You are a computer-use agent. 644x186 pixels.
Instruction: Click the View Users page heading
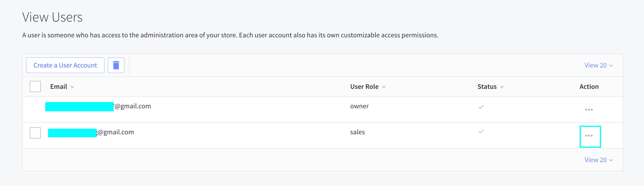click(52, 17)
